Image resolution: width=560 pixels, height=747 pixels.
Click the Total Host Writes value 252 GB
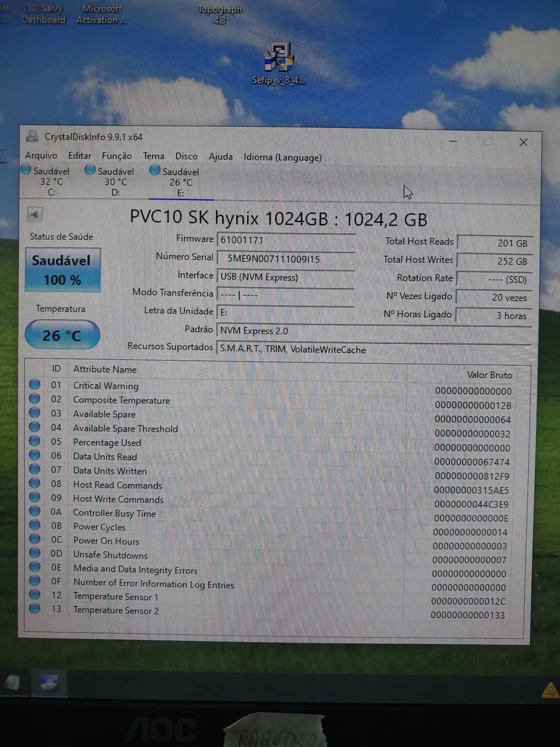(495, 261)
